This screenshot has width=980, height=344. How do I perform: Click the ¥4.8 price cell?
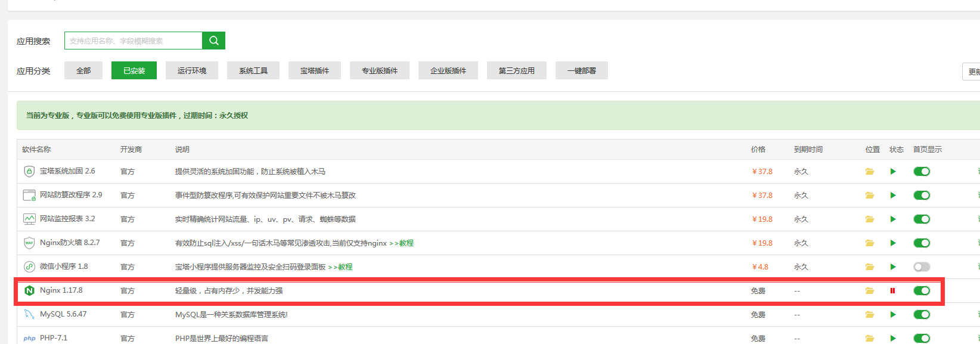tap(760, 267)
